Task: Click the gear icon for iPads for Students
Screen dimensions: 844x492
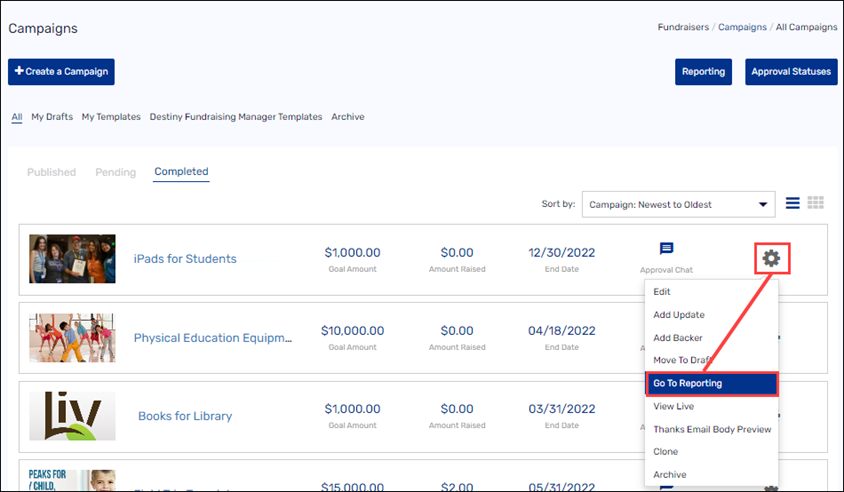Action: point(771,259)
